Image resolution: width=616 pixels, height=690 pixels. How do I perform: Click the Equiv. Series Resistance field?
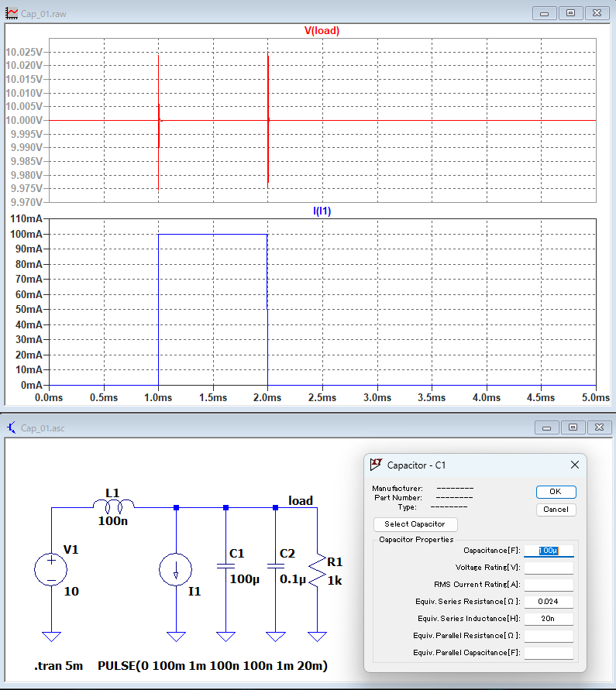tap(549, 602)
